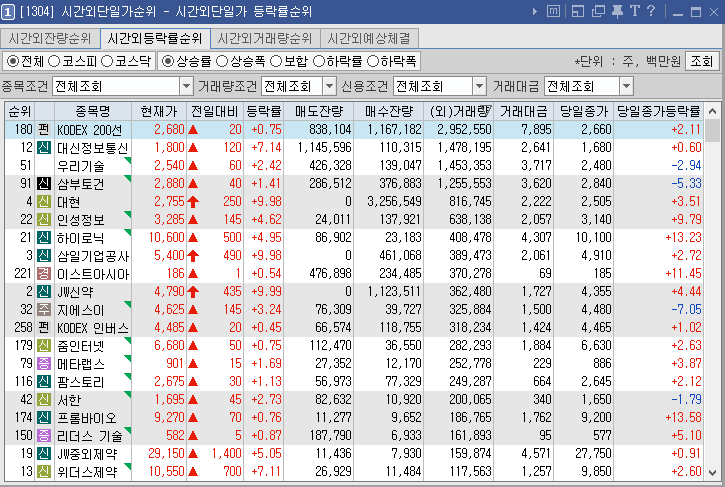Click the 편 badge beside KODEX 인버스

(x=44, y=327)
